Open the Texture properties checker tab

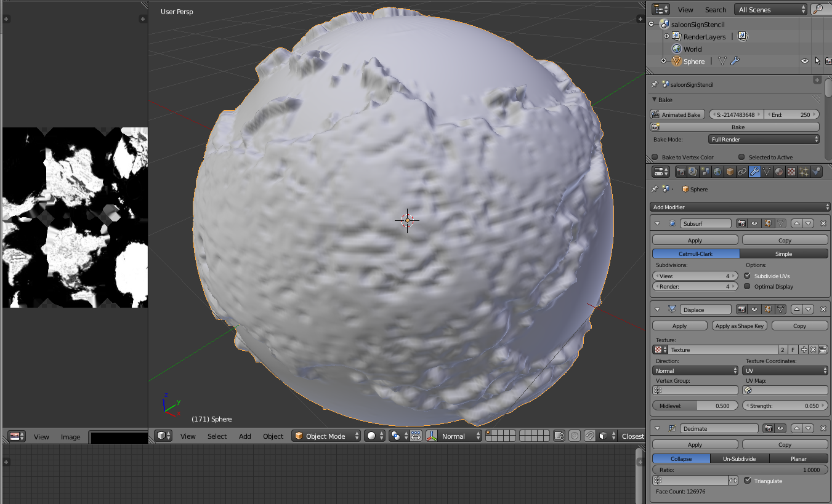791,172
